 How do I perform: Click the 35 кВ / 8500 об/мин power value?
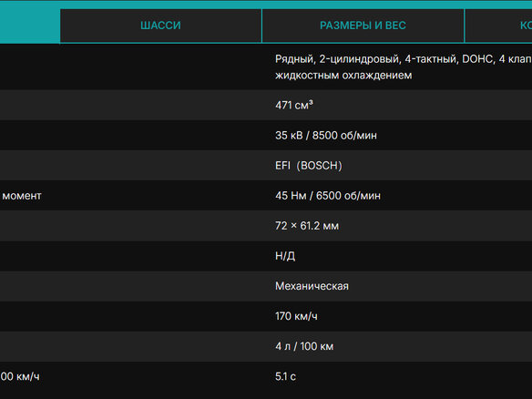coord(326,136)
